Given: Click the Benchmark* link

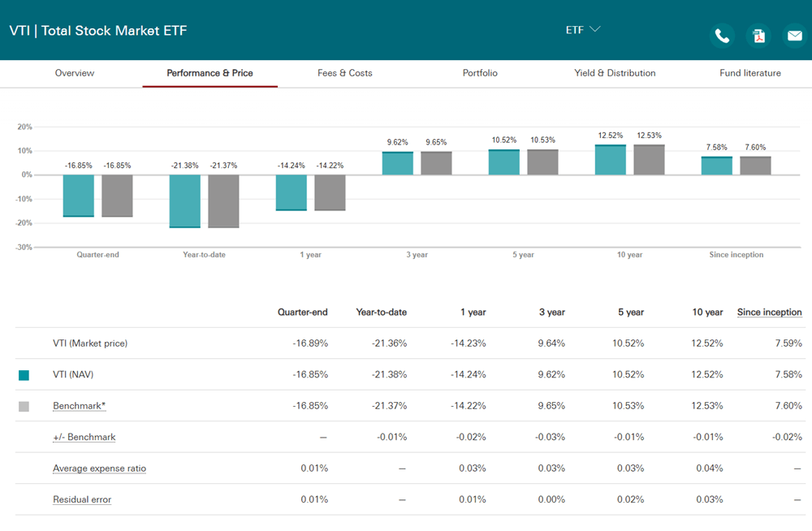Looking at the screenshot, I should click(x=80, y=406).
